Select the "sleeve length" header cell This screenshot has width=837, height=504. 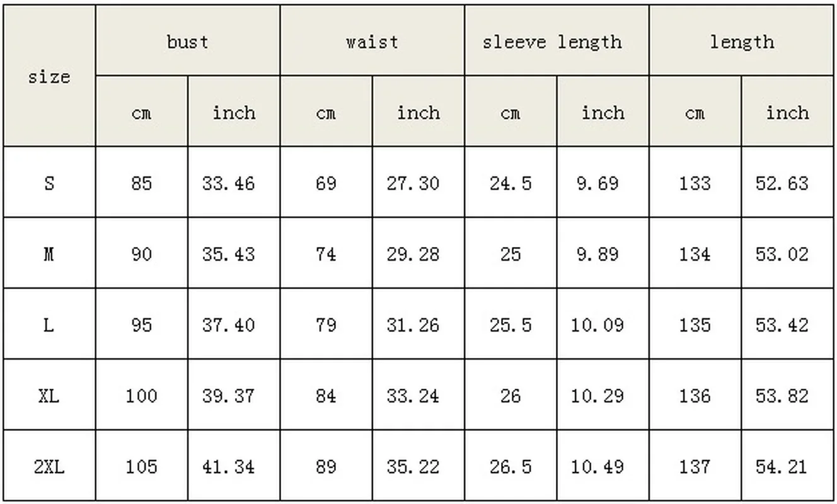point(552,42)
